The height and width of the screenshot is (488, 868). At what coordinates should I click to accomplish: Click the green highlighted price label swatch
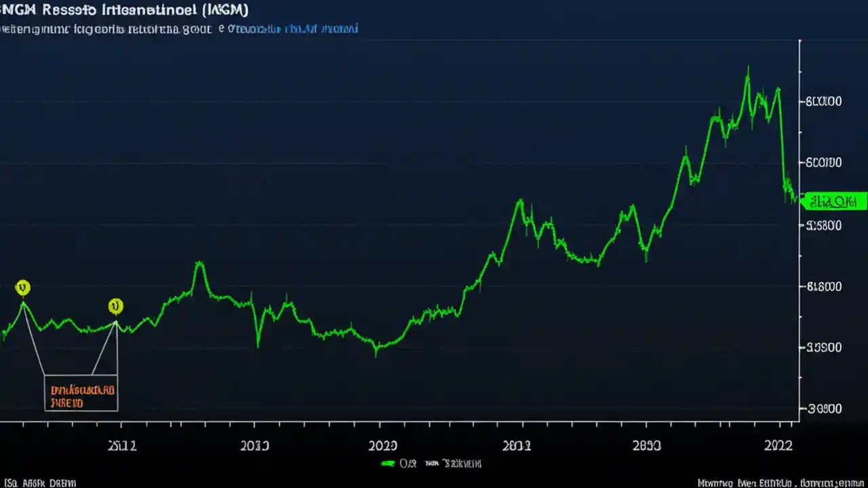click(833, 201)
